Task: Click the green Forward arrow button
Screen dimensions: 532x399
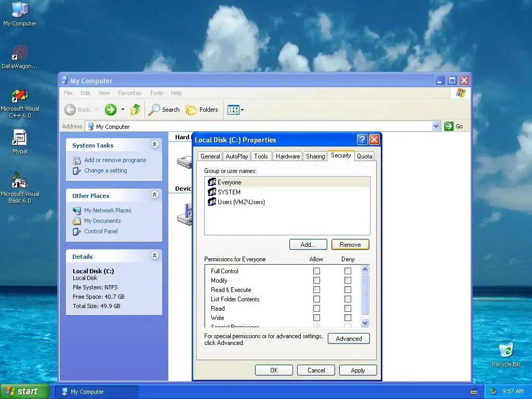Action: point(111,110)
